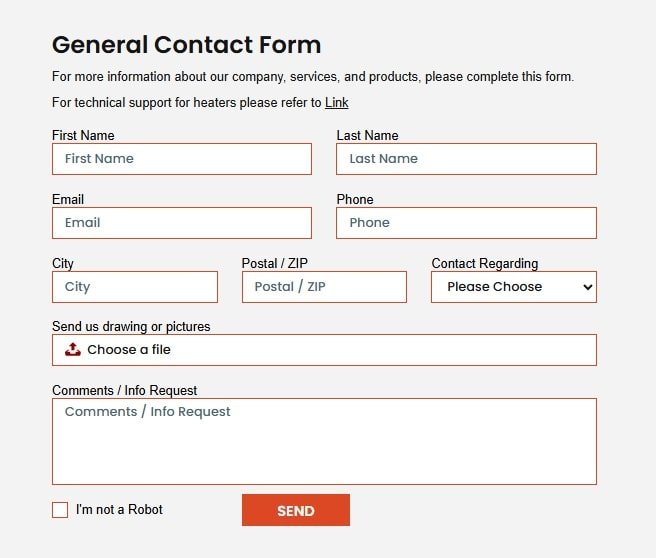Click the Contact Regarding label text
This screenshot has width=656, height=558.
point(484,263)
